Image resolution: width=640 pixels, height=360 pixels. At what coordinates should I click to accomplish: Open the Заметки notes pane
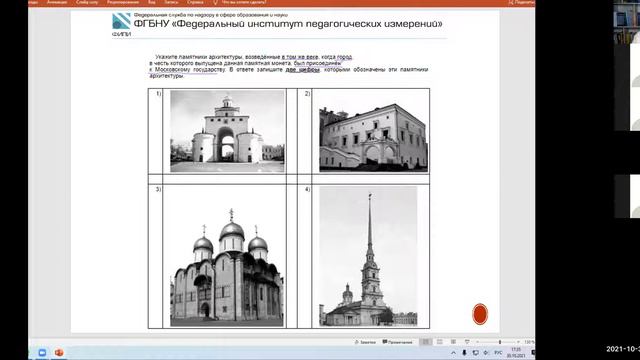click(365, 342)
